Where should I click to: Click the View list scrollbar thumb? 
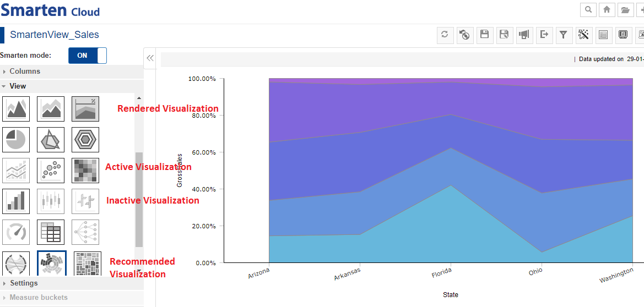click(x=139, y=200)
